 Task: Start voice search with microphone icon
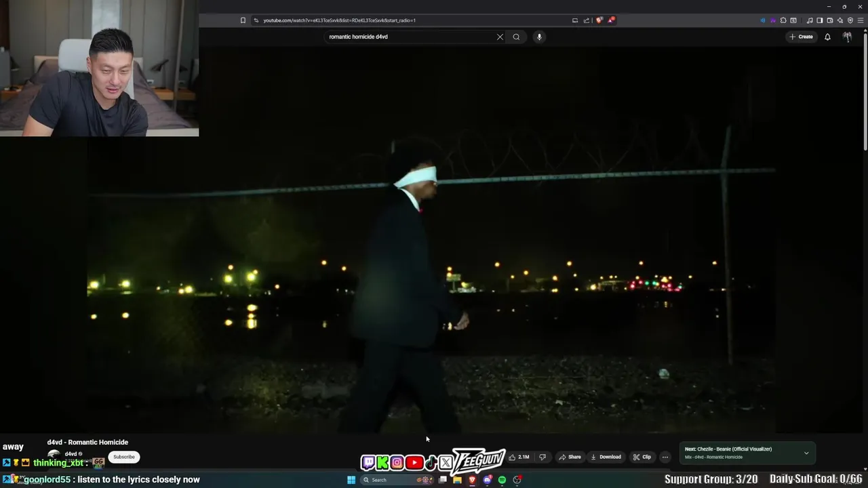pyautogui.click(x=539, y=37)
